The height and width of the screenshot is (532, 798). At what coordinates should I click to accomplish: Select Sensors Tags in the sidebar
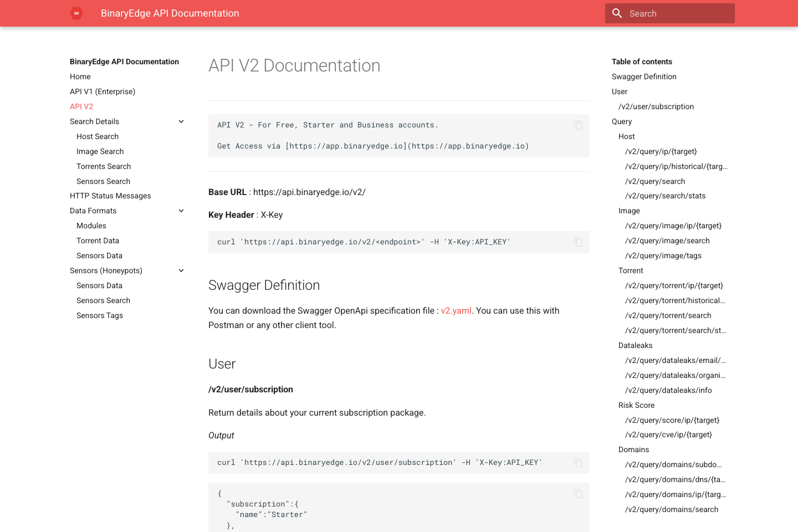tap(100, 315)
